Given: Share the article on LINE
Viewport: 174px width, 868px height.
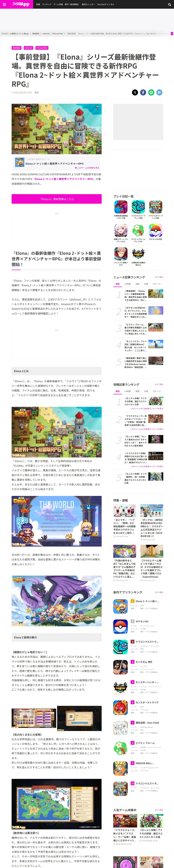Looking at the screenshot, I should (151, 92).
